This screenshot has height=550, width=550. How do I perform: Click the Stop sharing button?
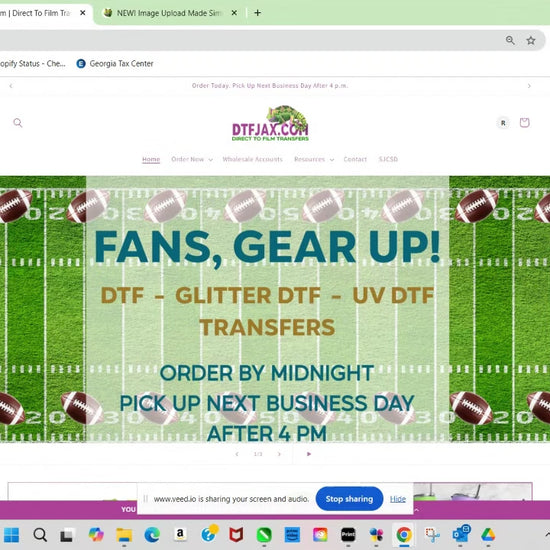[x=349, y=499]
